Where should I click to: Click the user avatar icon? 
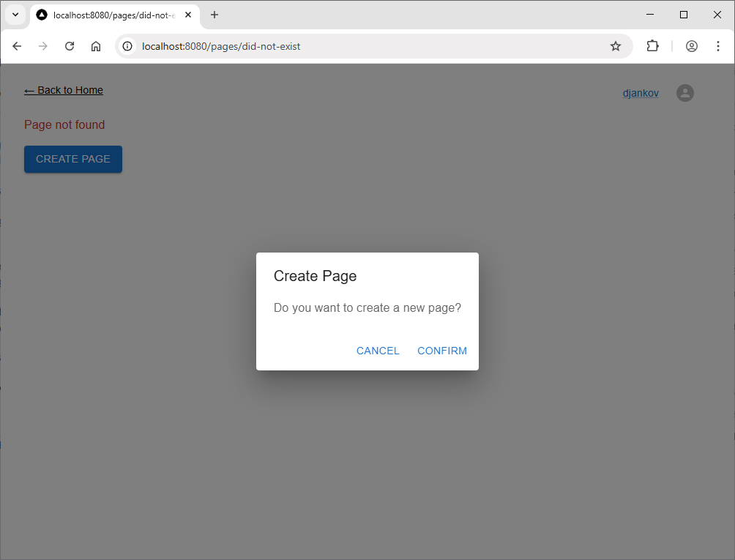(684, 93)
